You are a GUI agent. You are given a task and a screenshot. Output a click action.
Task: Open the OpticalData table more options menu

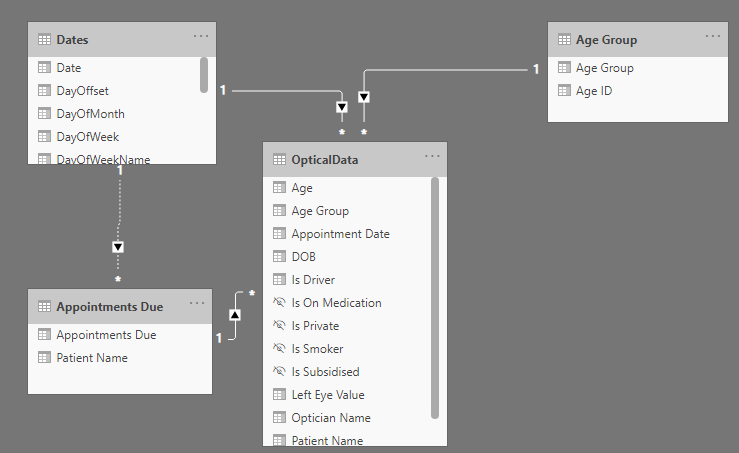tap(432, 156)
